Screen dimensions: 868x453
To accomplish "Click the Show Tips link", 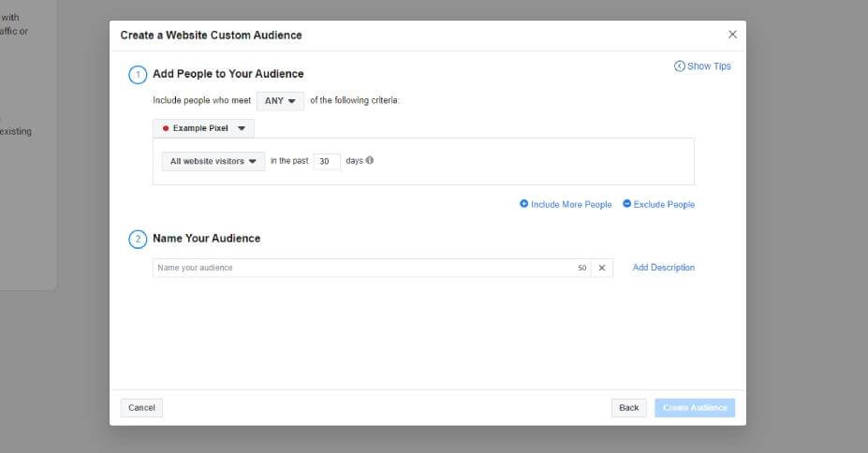I will click(702, 66).
